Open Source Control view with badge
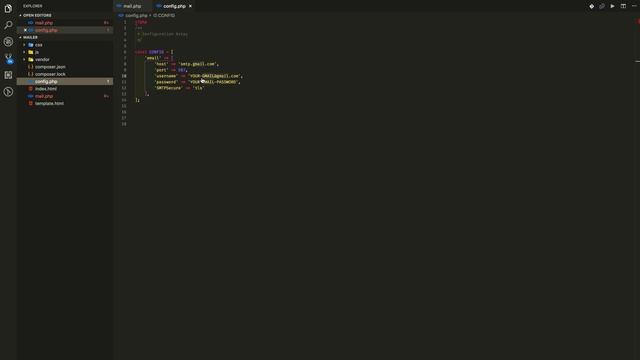The height and width of the screenshot is (360, 640). [x=8, y=58]
